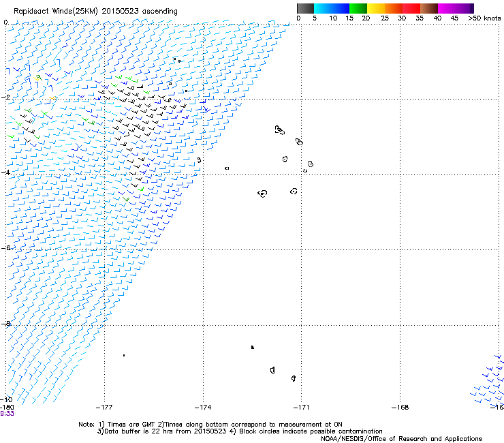Click the '>50 knots' legend label
The height and width of the screenshot is (443, 504).
tap(484, 18)
